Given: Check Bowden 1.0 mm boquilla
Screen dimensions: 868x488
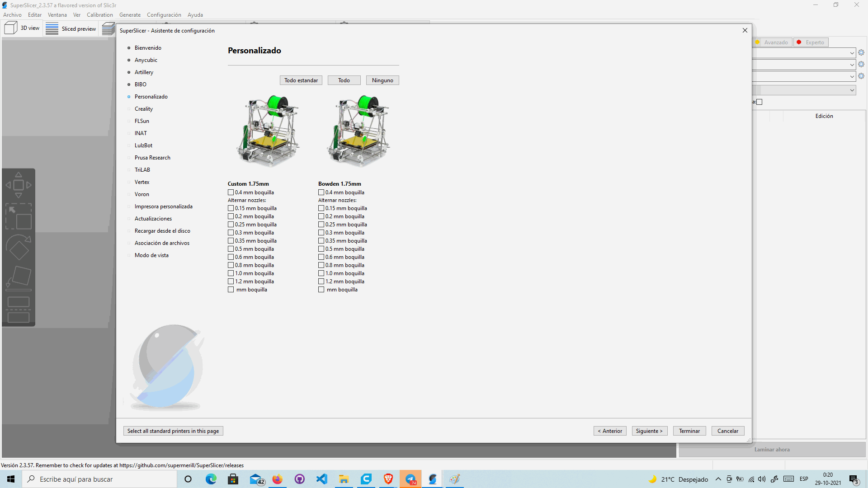Looking at the screenshot, I should pyautogui.click(x=321, y=273).
